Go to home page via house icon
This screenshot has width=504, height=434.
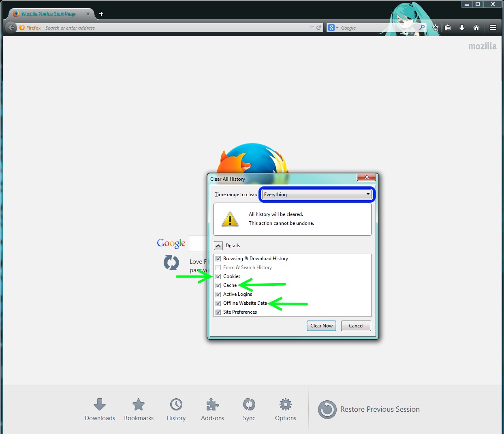(x=476, y=28)
